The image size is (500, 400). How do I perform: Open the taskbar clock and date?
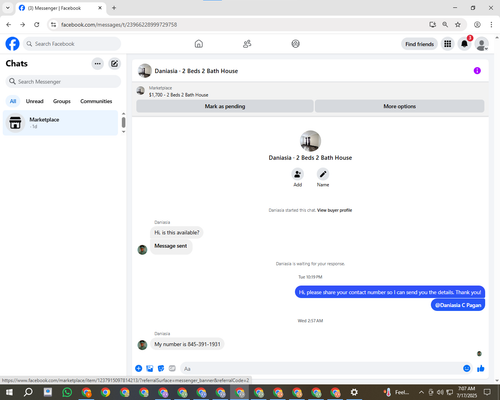point(466,392)
